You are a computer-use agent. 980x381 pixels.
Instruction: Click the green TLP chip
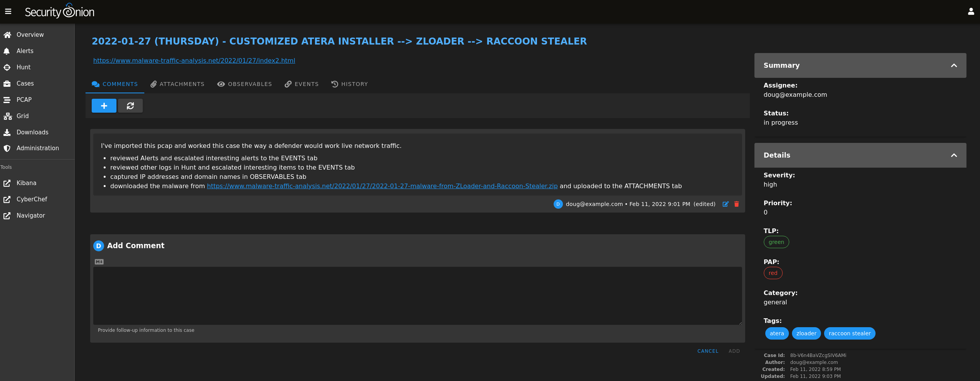pos(776,242)
